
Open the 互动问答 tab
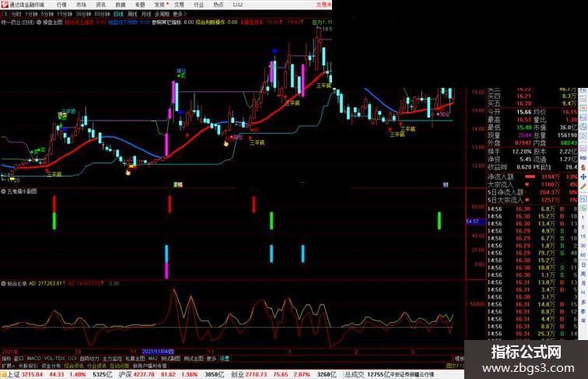click(x=118, y=365)
